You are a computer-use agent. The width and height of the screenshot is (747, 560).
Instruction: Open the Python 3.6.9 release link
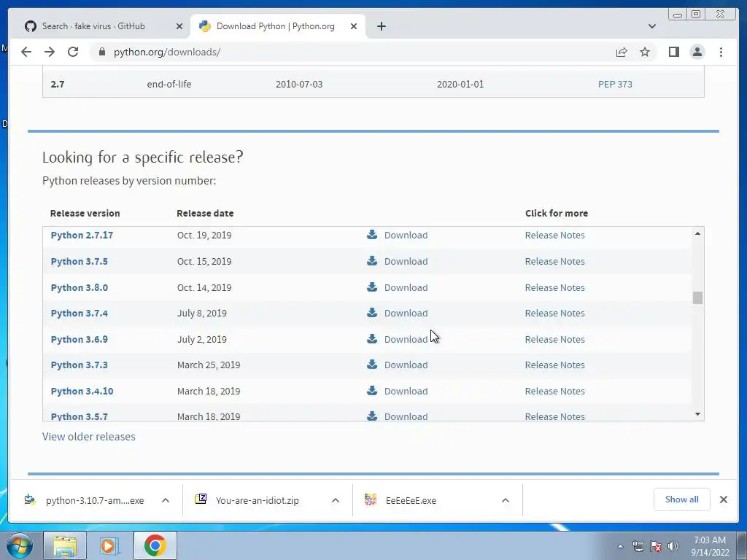[79, 339]
